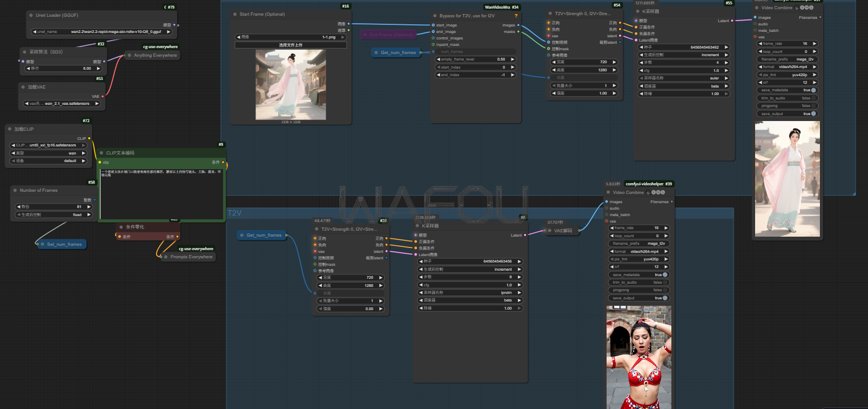Collapse the Unet Loader (GGUF) node via its dot
Viewport: 868px width, 409px height.
(x=31, y=15)
